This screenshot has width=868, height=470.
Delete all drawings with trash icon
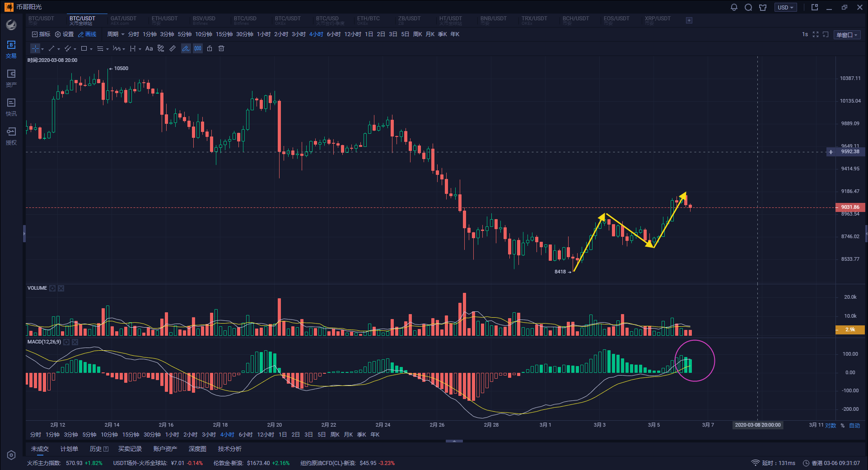[221, 48]
